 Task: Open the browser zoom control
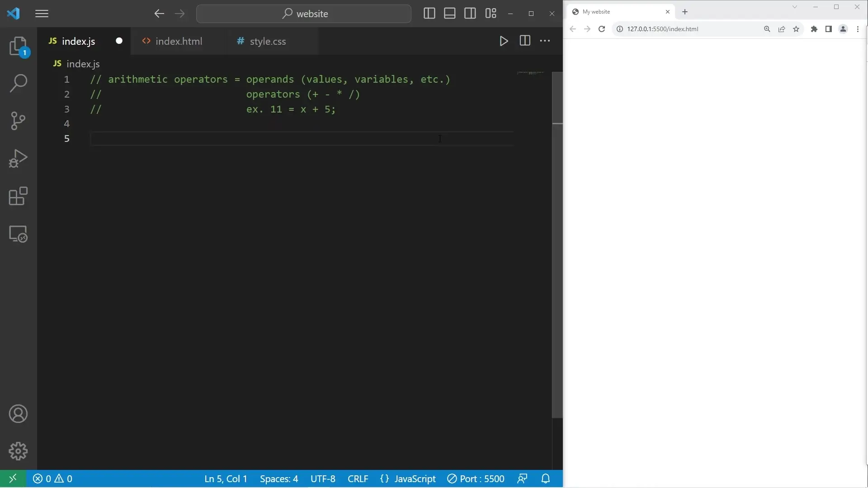767,29
